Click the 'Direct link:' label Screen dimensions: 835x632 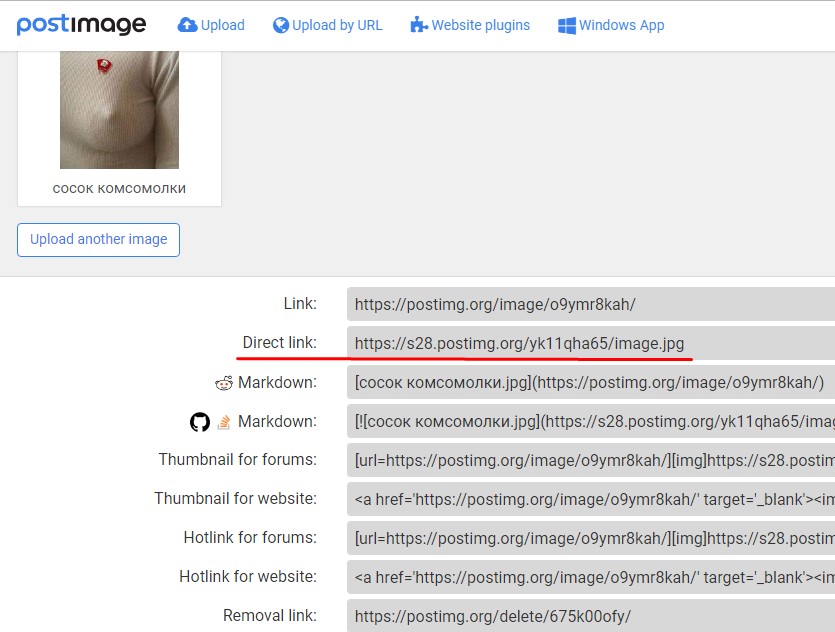click(280, 342)
